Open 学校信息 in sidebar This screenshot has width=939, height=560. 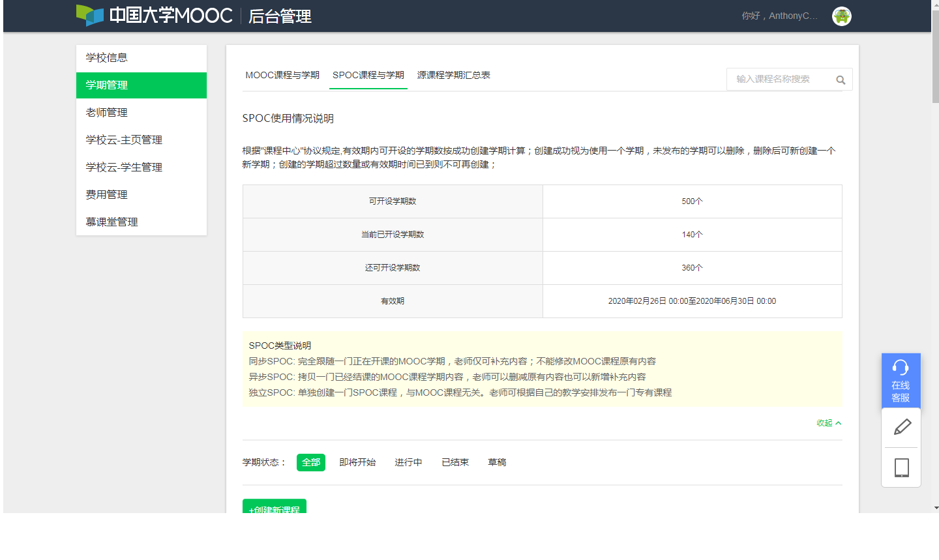[142, 58]
